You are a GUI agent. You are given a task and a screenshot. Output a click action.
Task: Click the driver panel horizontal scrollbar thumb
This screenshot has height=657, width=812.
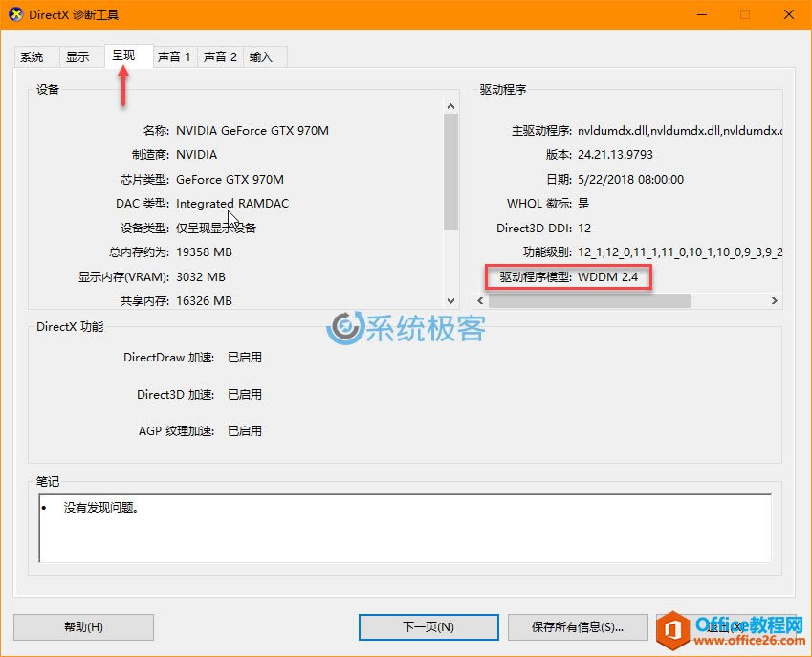click(589, 301)
